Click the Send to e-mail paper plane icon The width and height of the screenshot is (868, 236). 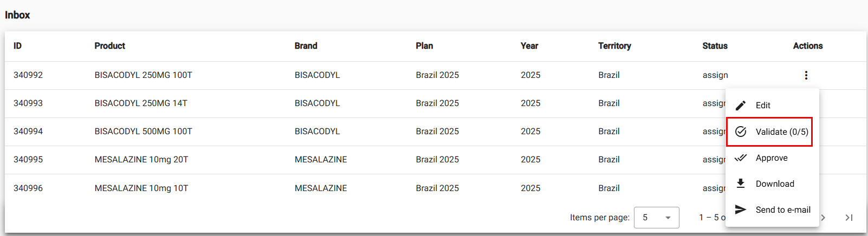point(741,209)
